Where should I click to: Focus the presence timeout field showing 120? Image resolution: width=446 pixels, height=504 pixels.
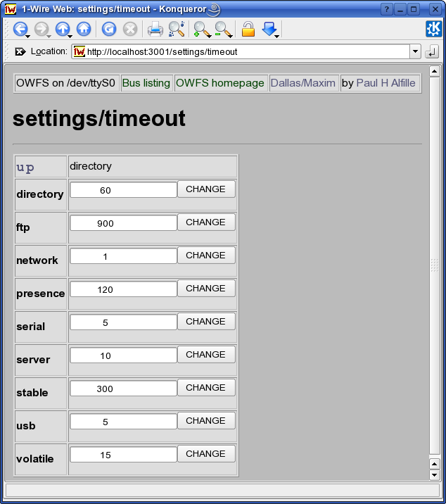(123, 289)
